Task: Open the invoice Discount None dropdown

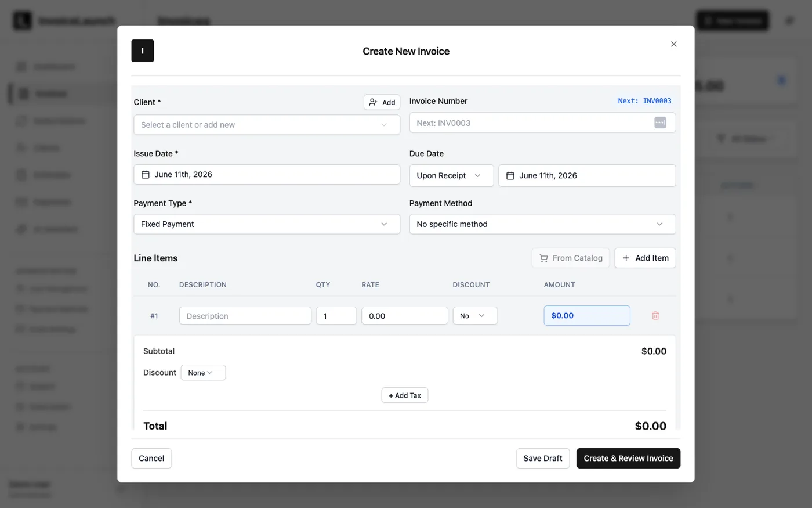Action: coord(203,373)
